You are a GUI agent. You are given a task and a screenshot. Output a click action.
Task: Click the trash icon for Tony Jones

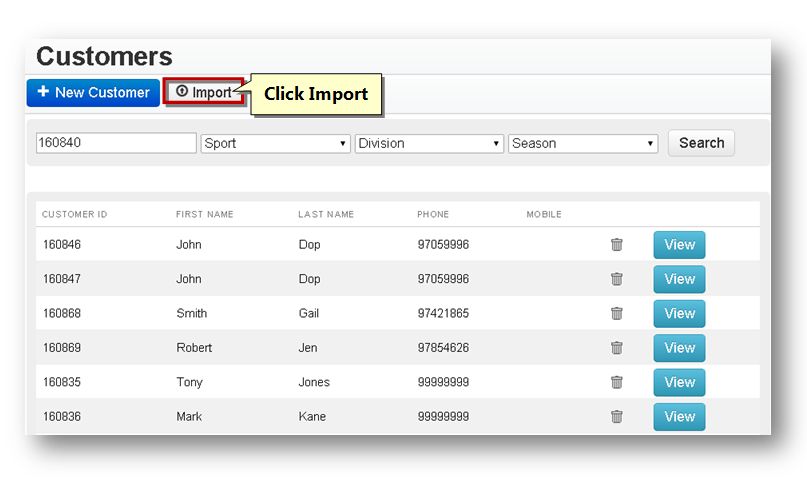pyautogui.click(x=617, y=382)
